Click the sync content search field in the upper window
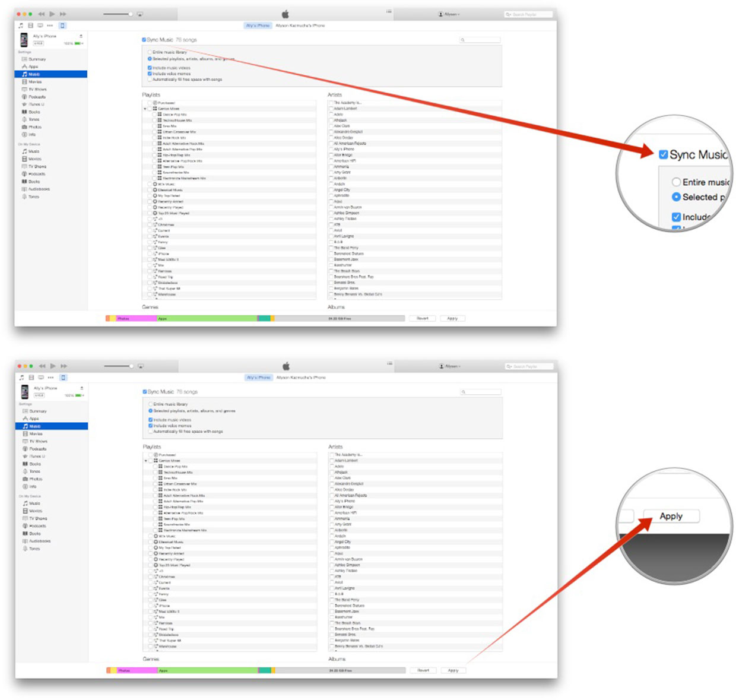The height and width of the screenshot is (700, 736). [480, 40]
